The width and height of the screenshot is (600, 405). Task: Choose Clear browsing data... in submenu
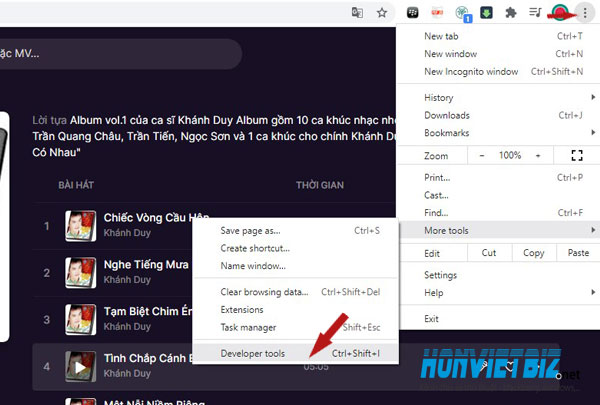(295, 292)
